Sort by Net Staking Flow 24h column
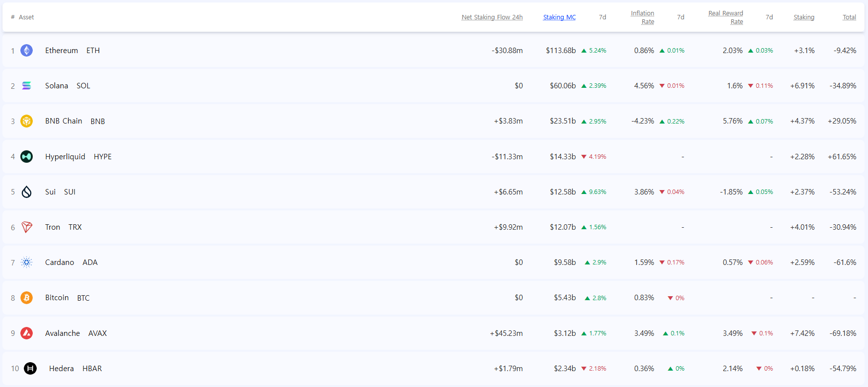The image size is (868, 387). point(492,17)
